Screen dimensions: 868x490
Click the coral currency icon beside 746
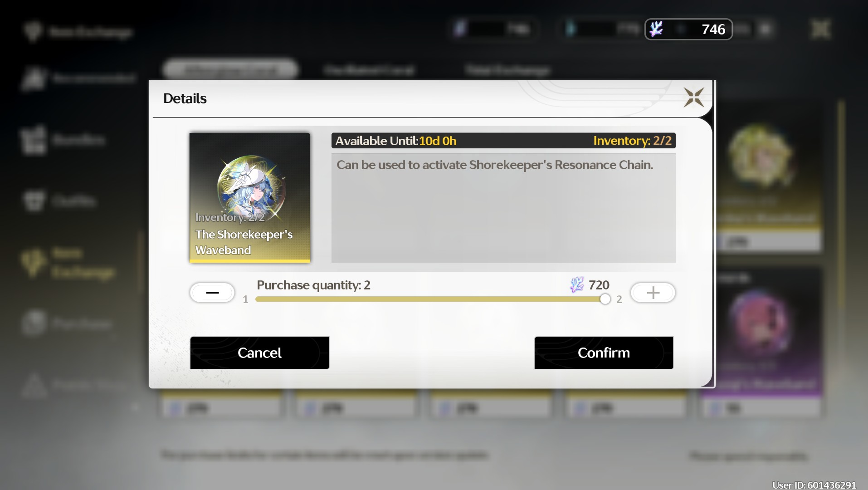tap(656, 29)
